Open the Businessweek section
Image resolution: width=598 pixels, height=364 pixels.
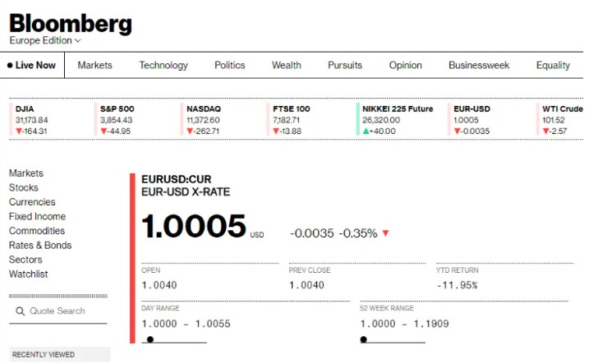point(479,65)
